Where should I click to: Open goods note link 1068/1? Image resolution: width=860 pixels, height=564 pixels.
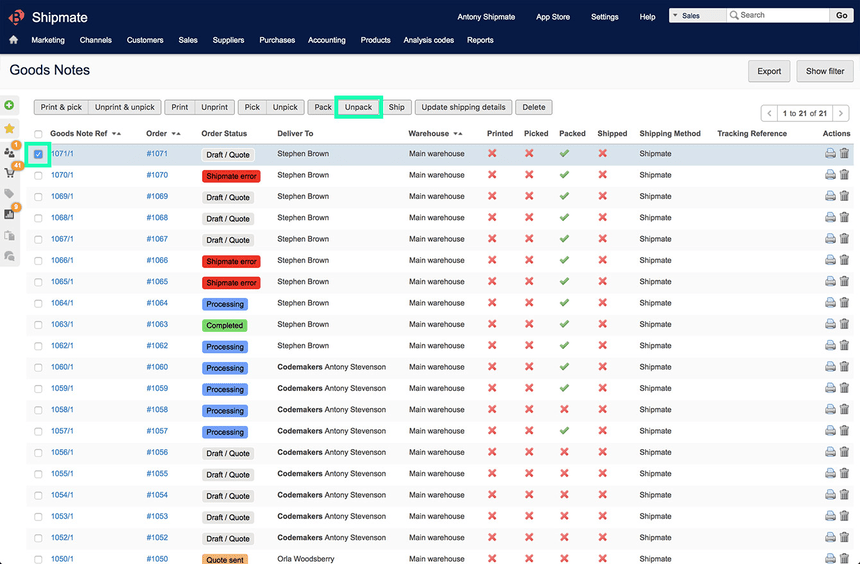click(x=62, y=218)
